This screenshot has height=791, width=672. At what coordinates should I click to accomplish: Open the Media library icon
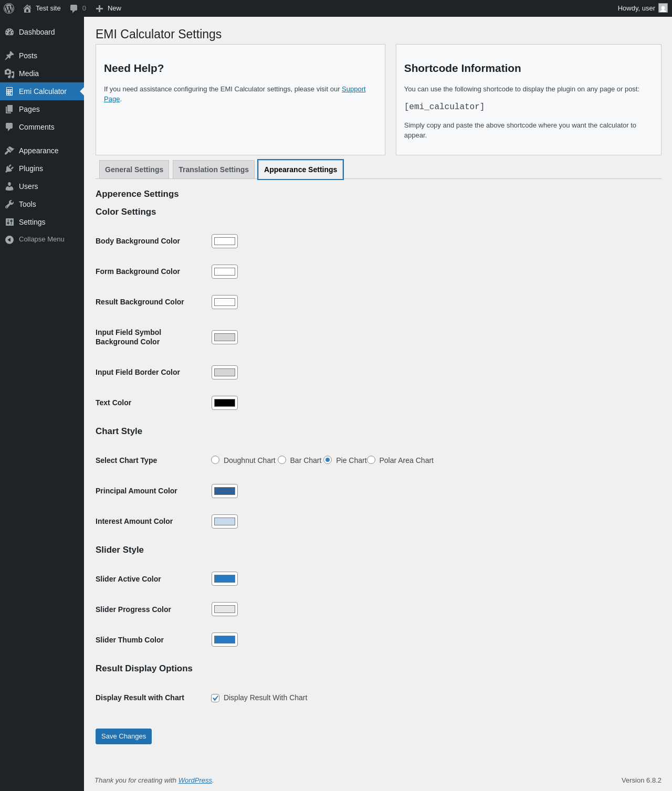click(9, 73)
